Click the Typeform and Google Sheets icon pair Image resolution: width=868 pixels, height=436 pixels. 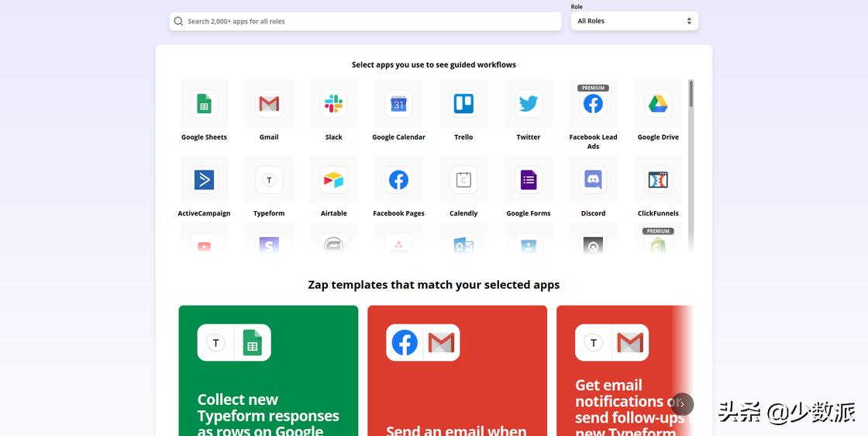(x=234, y=342)
